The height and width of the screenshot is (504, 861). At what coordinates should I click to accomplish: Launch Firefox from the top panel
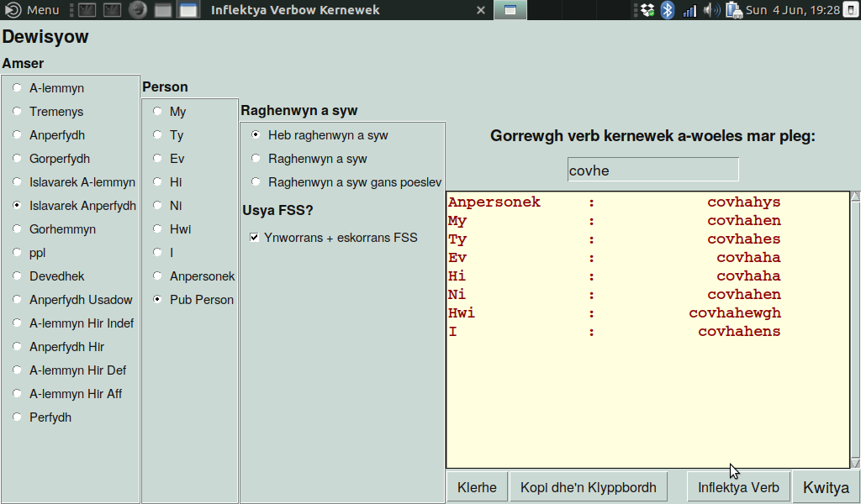pyautogui.click(x=137, y=10)
